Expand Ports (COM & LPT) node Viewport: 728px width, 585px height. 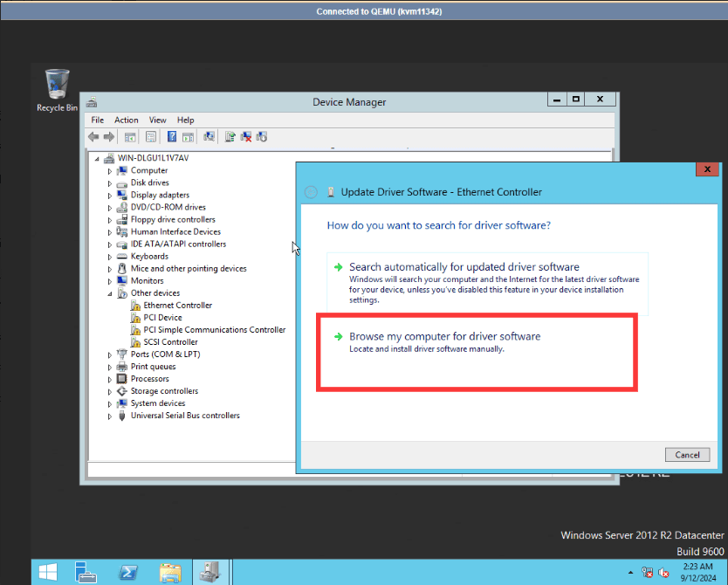coord(110,355)
